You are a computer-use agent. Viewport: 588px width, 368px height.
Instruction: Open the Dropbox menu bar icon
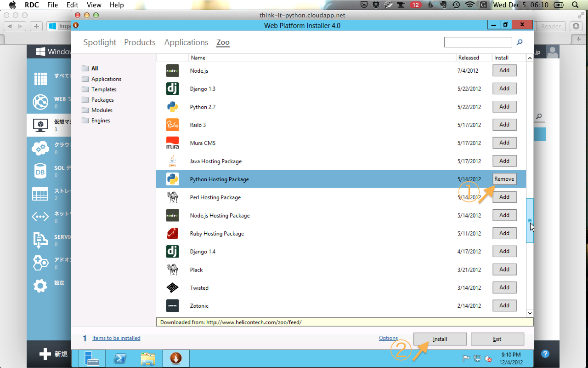click(376, 5)
